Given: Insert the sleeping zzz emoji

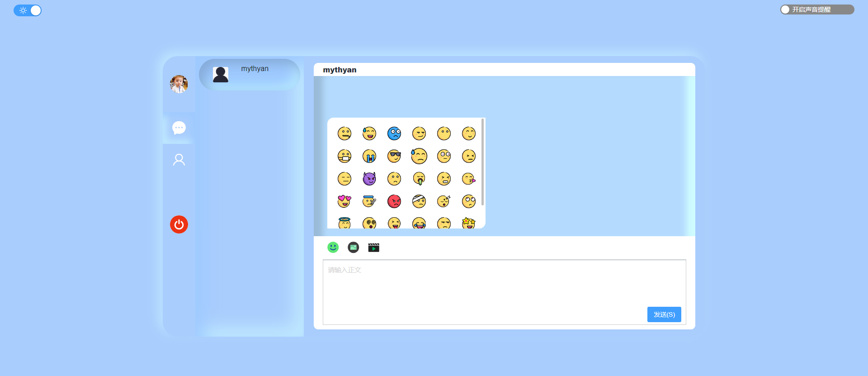Looking at the screenshot, I should [444, 201].
